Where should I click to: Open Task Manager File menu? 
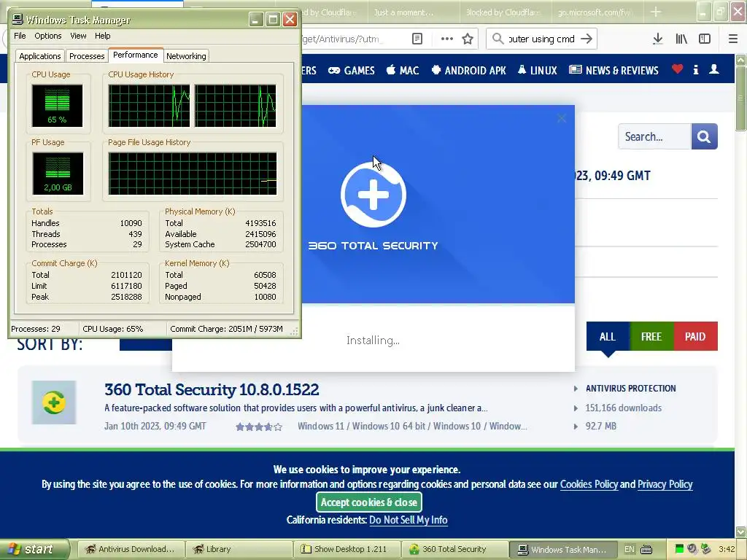pyautogui.click(x=20, y=36)
